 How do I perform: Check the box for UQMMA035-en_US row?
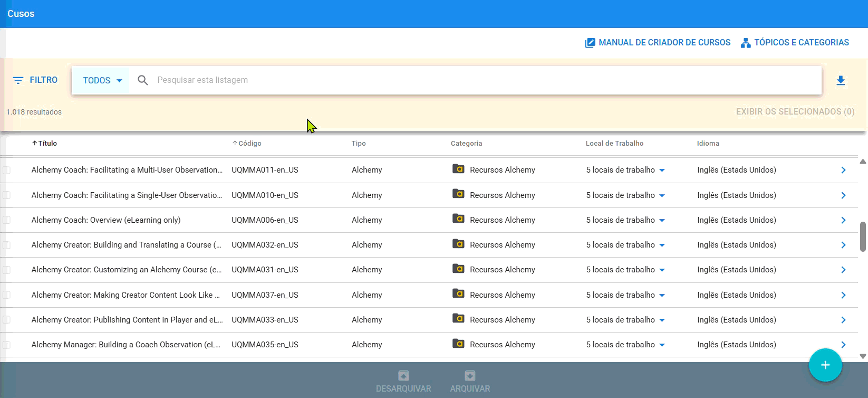6,345
